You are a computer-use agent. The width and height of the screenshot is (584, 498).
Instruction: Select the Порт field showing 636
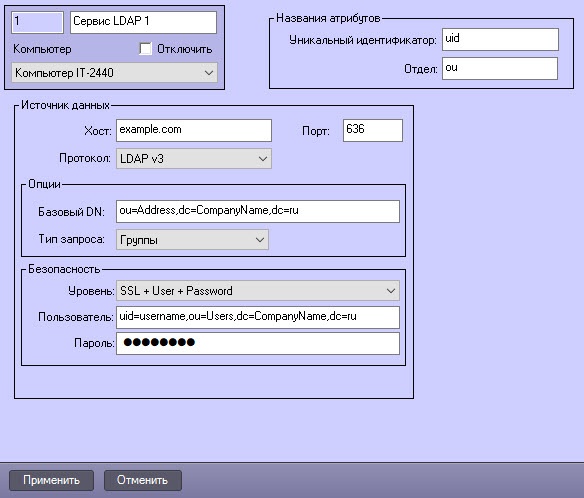tap(373, 130)
